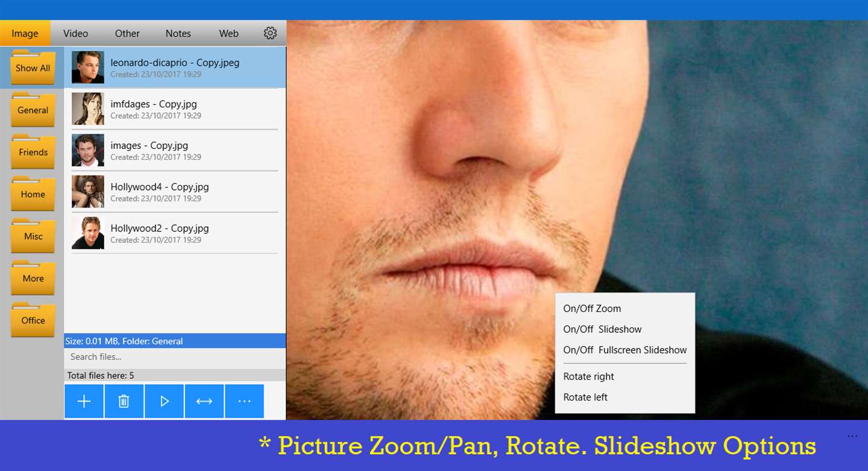Open the Friends folder
The width and height of the screenshot is (868, 471).
[x=33, y=151]
